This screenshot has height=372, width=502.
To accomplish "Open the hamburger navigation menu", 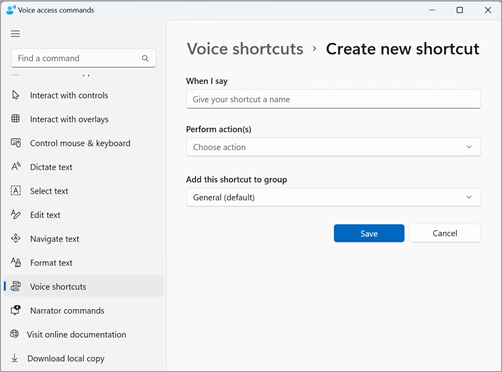I will [x=15, y=34].
